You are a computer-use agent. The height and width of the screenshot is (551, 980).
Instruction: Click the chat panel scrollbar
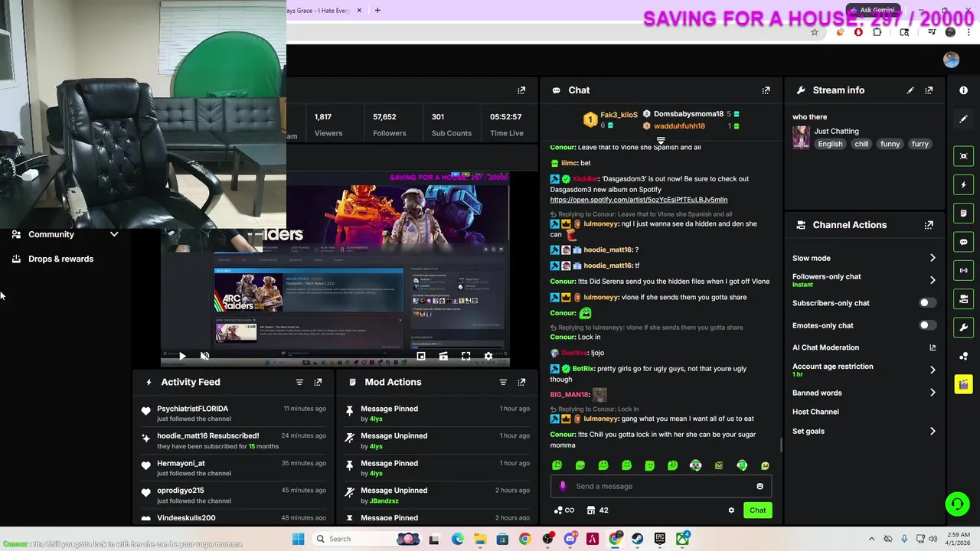780,445
